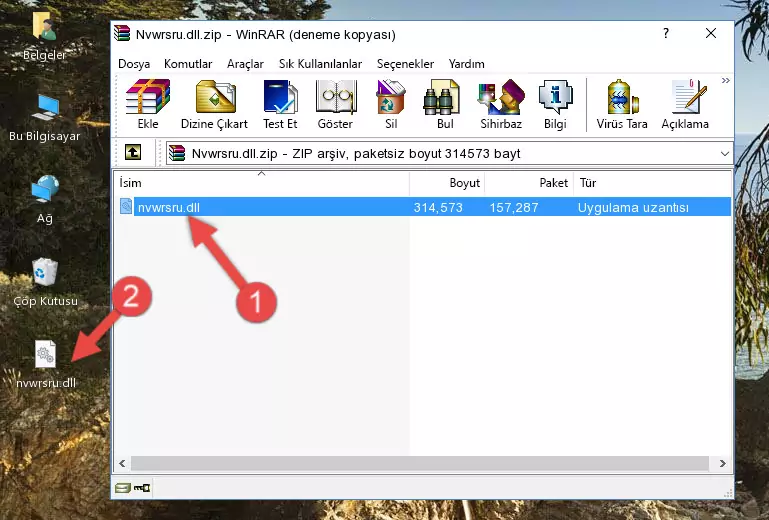Select Belgeler desktop icon
Screen dimensions: 769x520
[x=45, y=35]
